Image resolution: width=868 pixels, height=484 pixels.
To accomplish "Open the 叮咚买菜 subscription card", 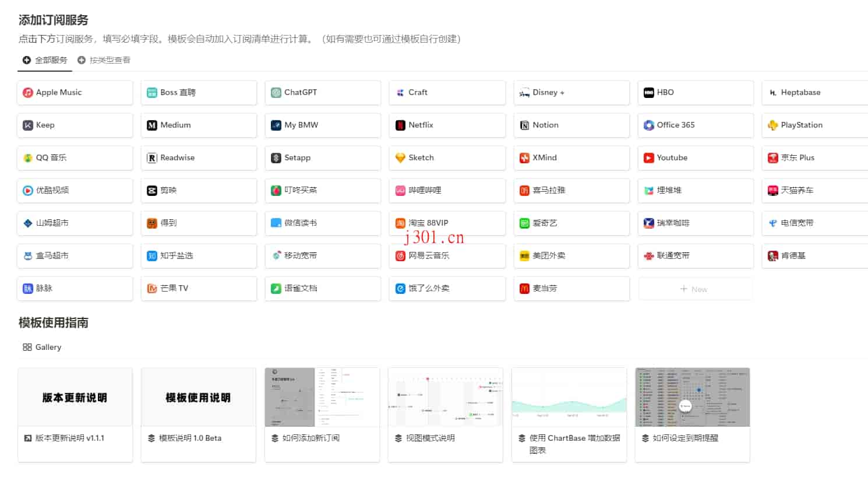I will point(323,191).
